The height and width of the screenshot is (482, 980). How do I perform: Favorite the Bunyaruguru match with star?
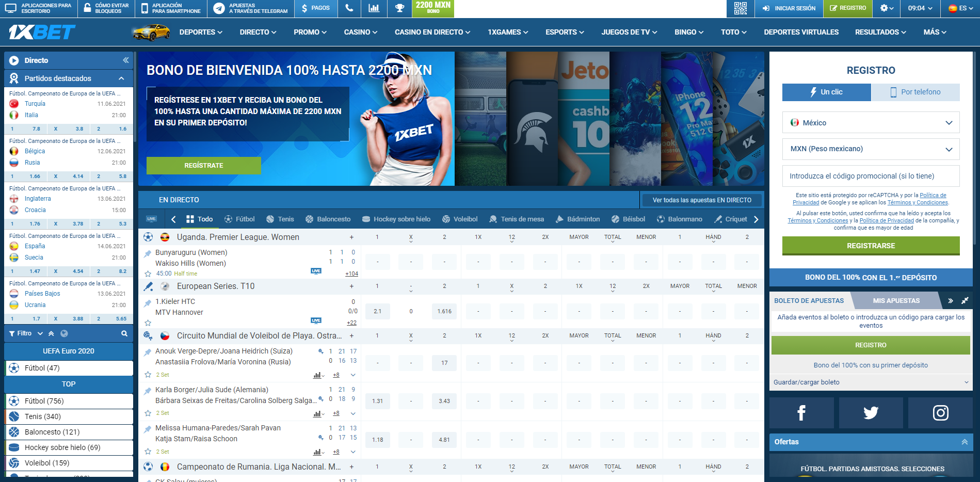pos(148,274)
